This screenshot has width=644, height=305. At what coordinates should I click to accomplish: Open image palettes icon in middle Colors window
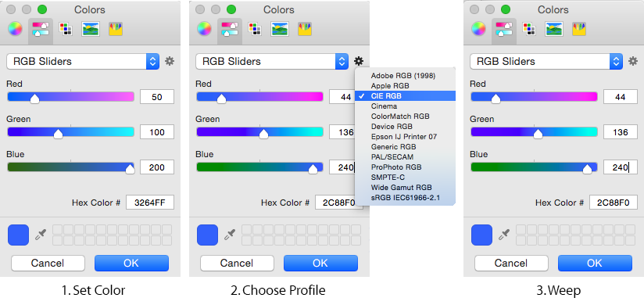pos(280,29)
